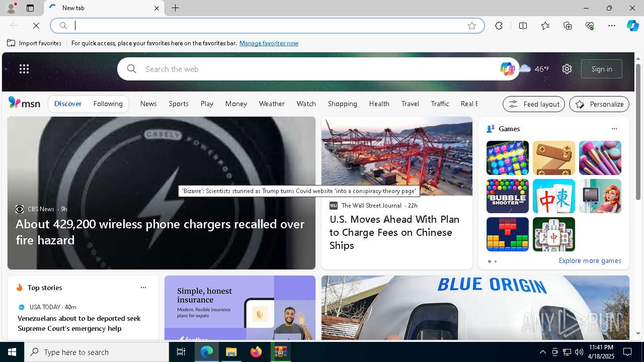Open MSN page settings gear

click(x=567, y=69)
